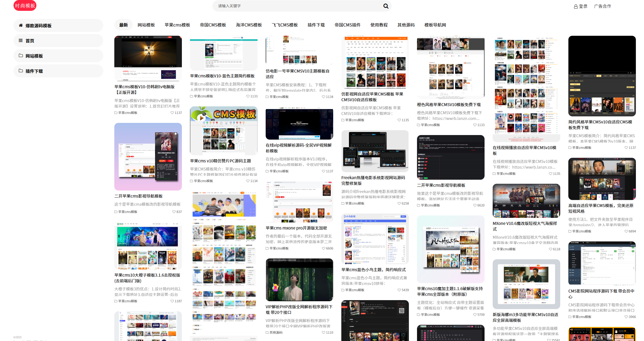Click heart icon showing 3966 likes

626,317
